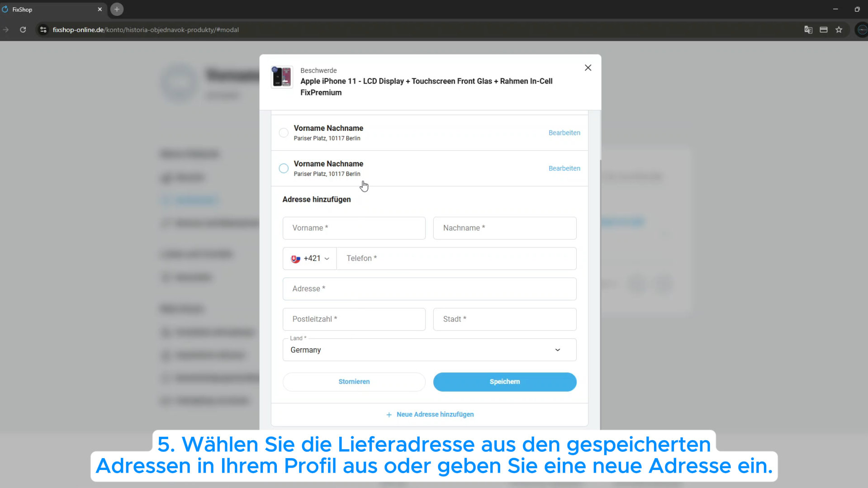Click Bearbeiten for the first saved address
This screenshot has width=868, height=488.
tap(564, 133)
